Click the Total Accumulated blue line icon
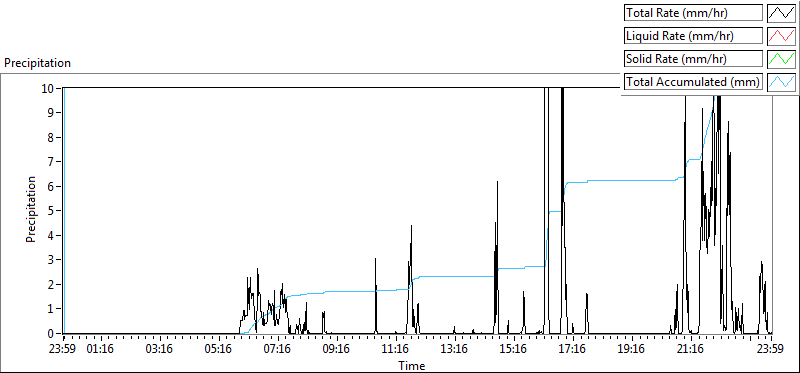This screenshot has width=800, height=373. [782, 82]
